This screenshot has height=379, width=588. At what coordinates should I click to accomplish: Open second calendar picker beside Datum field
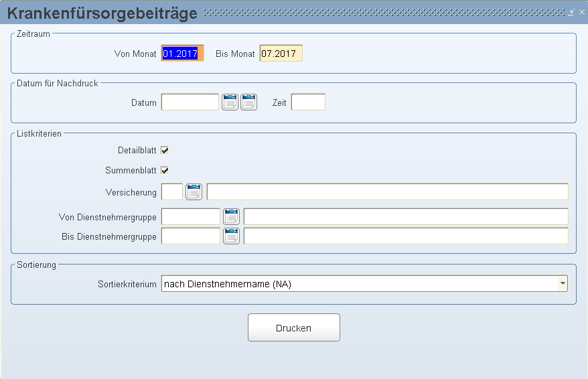[248, 102]
